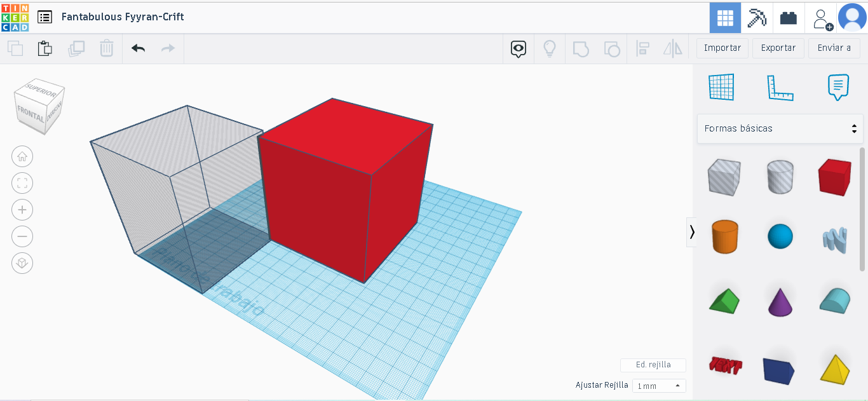Click the Fit all in view icon
Screen dimensions: 868x401
22,183
